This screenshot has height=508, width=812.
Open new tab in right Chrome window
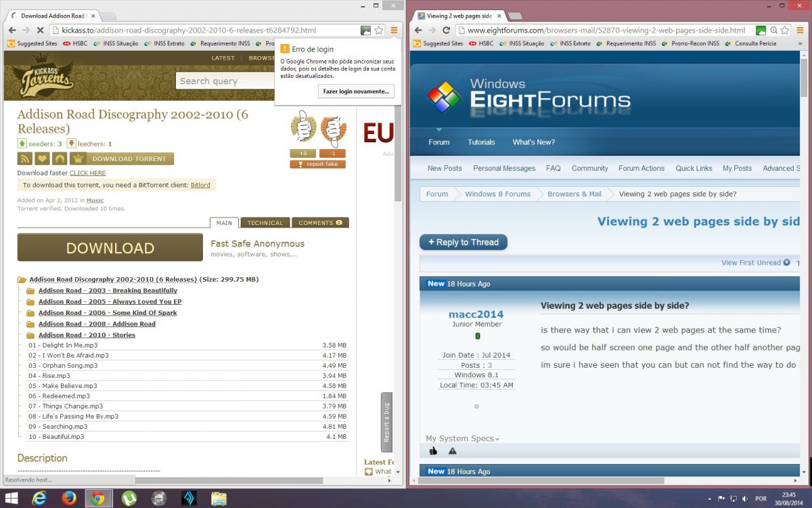(x=514, y=15)
